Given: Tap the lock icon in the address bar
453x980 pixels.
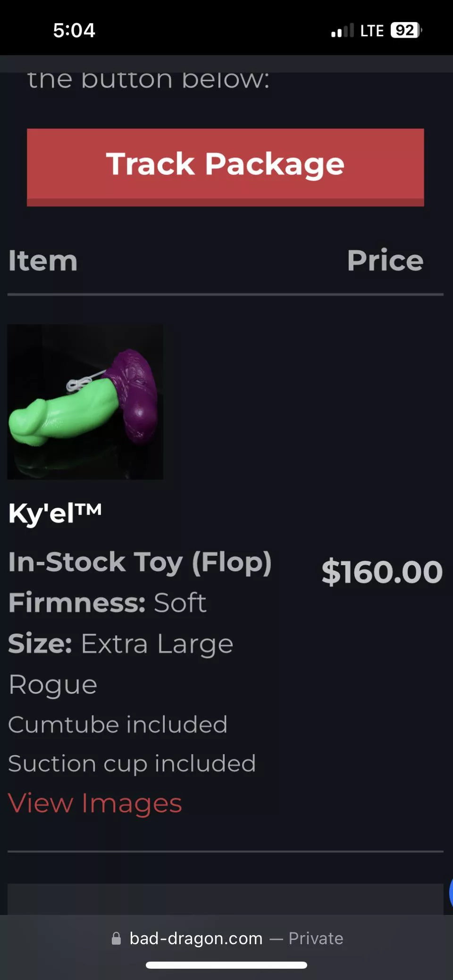Looking at the screenshot, I should point(116,938).
